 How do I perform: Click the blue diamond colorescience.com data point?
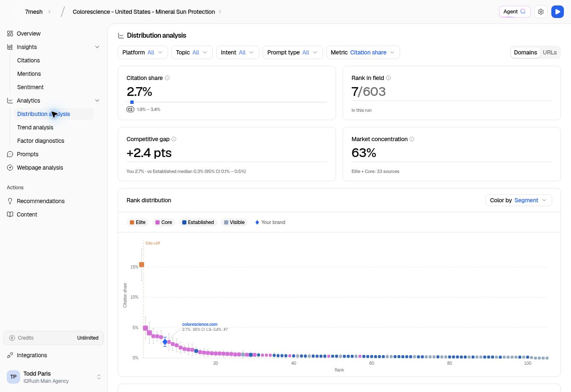165,342
